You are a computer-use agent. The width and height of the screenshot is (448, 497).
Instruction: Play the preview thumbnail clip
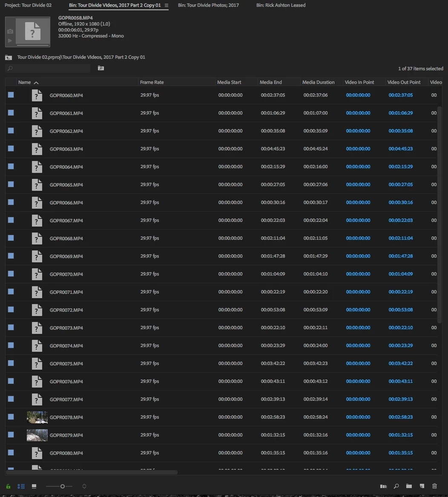pyautogui.click(x=10, y=40)
